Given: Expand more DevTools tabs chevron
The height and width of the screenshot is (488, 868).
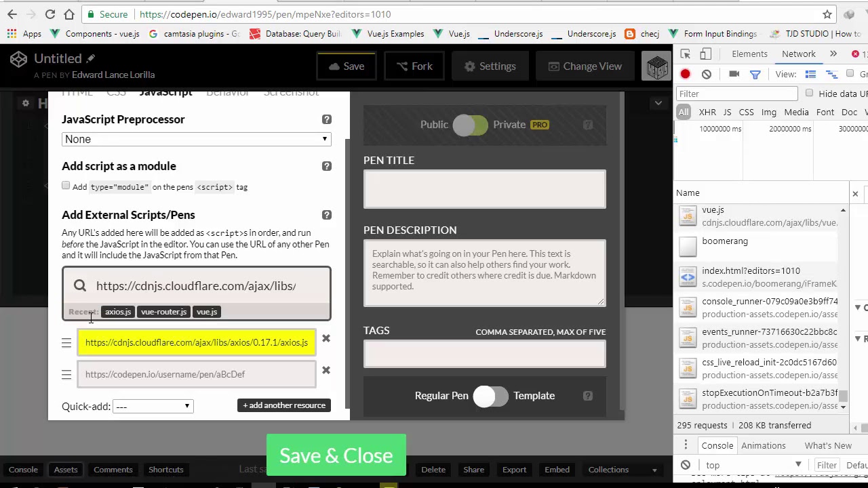Looking at the screenshot, I should [x=833, y=54].
